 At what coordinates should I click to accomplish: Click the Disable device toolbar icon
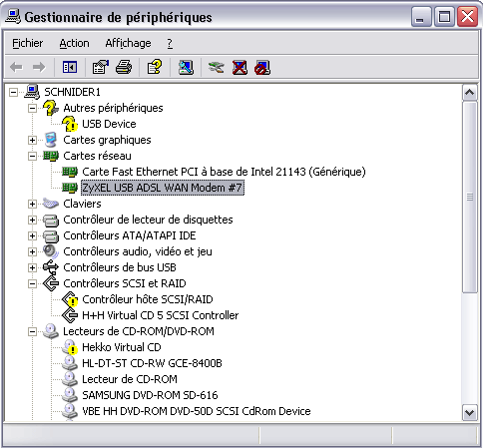click(x=262, y=67)
